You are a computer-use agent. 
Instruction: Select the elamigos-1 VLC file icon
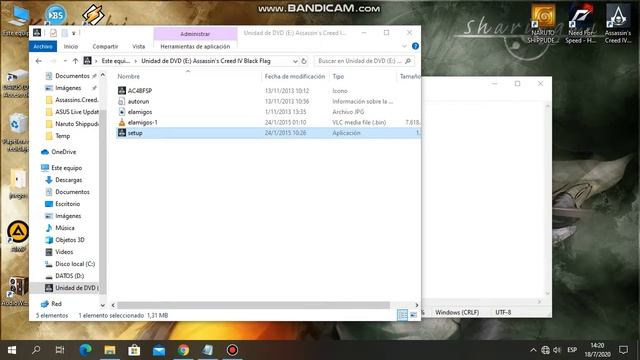tap(122, 122)
